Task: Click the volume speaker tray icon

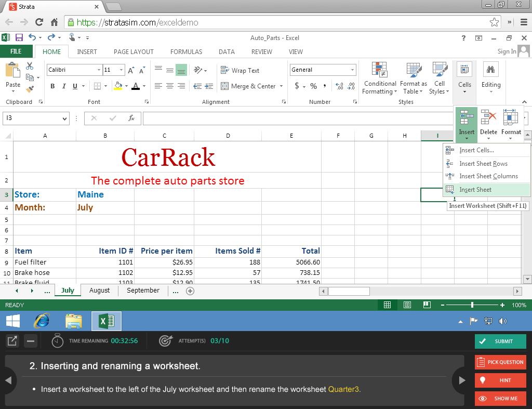Action: point(503,321)
